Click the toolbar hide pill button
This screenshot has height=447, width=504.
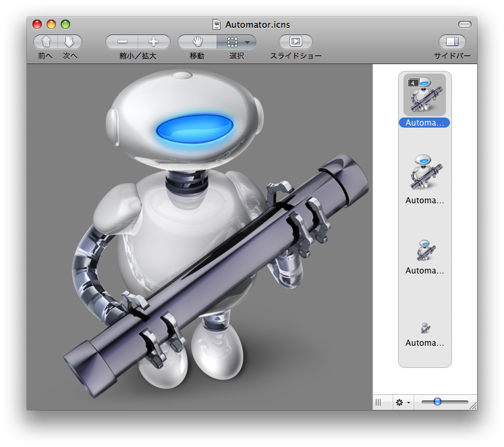465,24
